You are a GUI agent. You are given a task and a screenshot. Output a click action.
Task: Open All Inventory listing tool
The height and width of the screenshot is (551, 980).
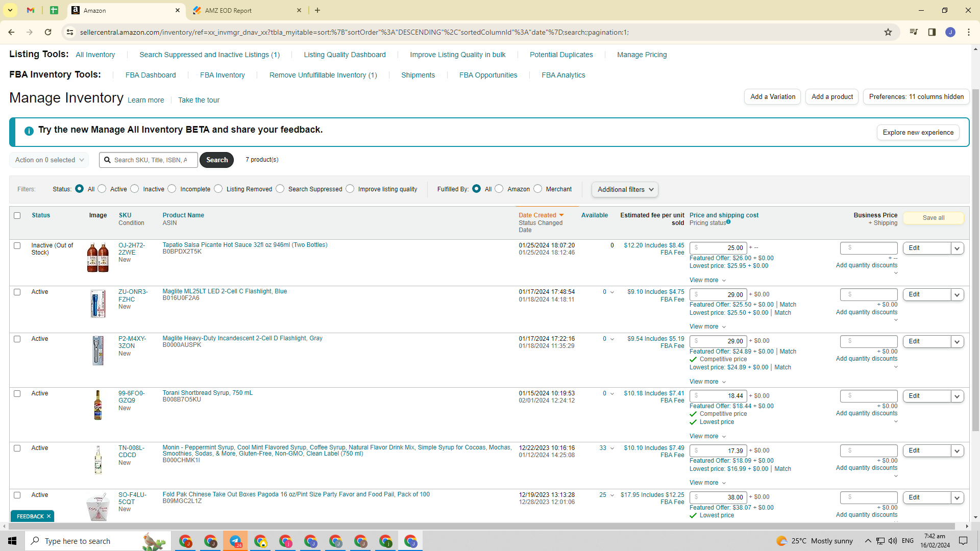(x=95, y=55)
